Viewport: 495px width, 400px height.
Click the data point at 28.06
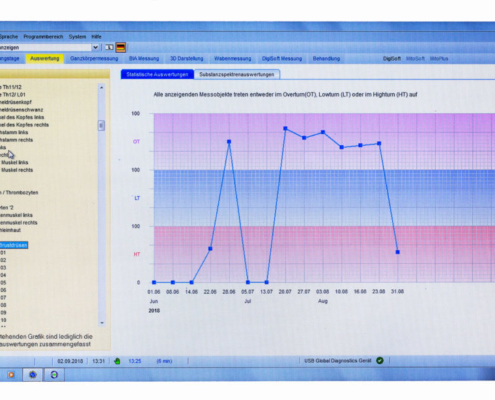[229, 142]
